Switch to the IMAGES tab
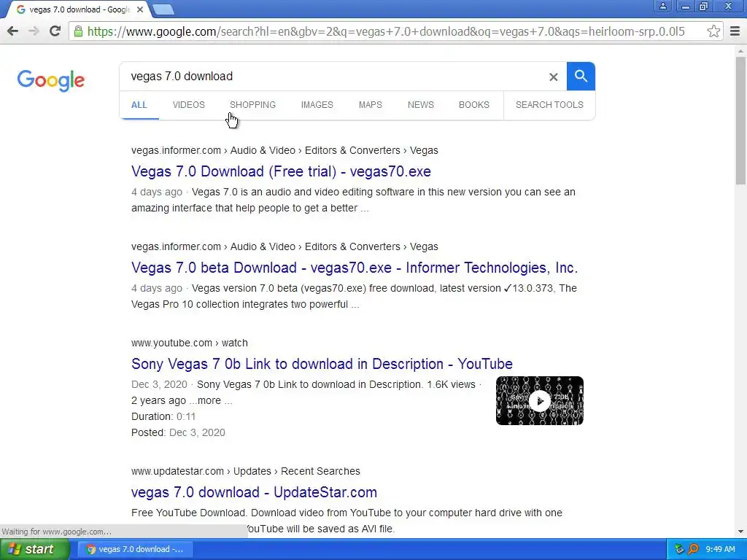747x560 pixels. 317,105
